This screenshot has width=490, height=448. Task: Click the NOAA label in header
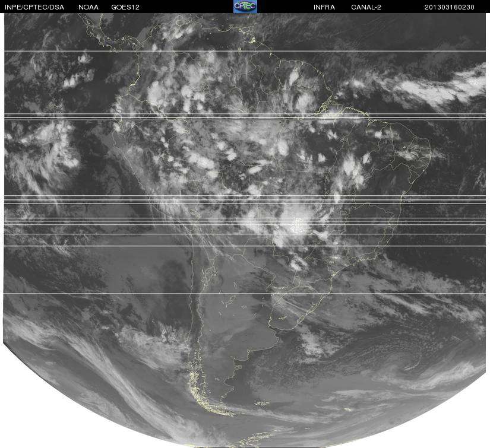pos(88,7)
